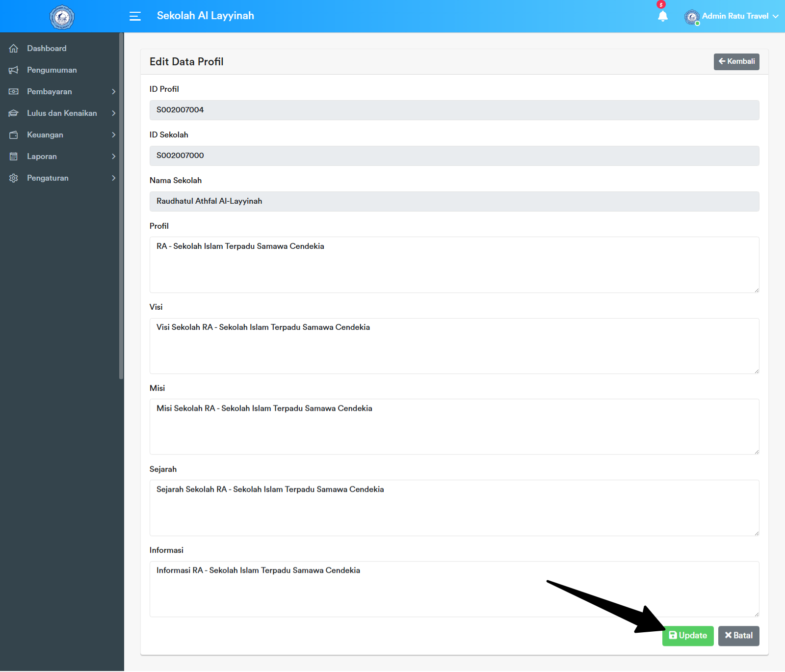Expand the Laporan submenu chevron

point(113,156)
